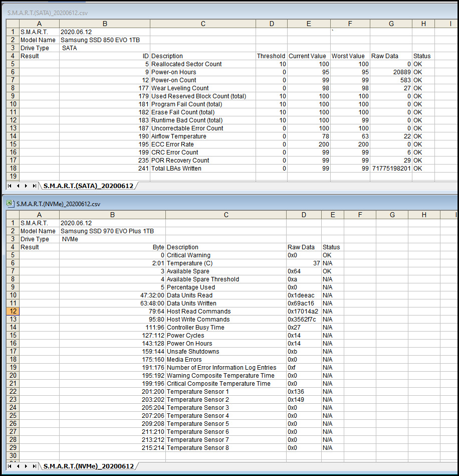Select column G header in SATA workbook

(x=391, y=24)
